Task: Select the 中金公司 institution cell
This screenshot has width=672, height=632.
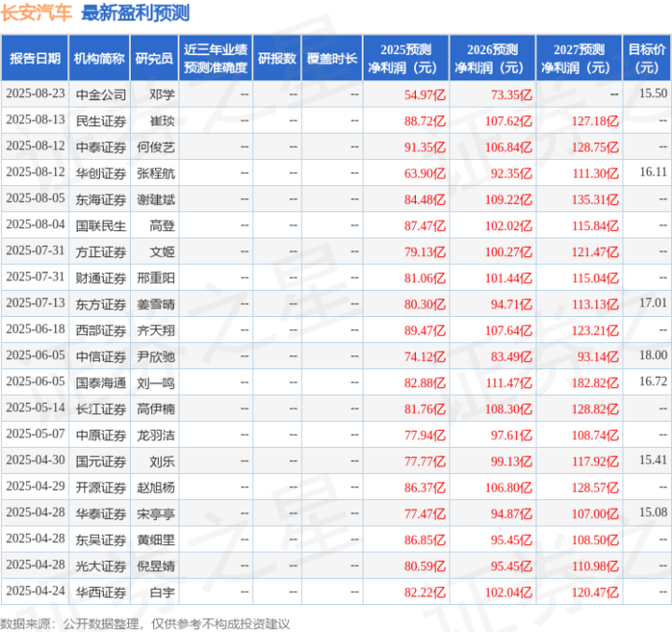Action: pos(101,94)
